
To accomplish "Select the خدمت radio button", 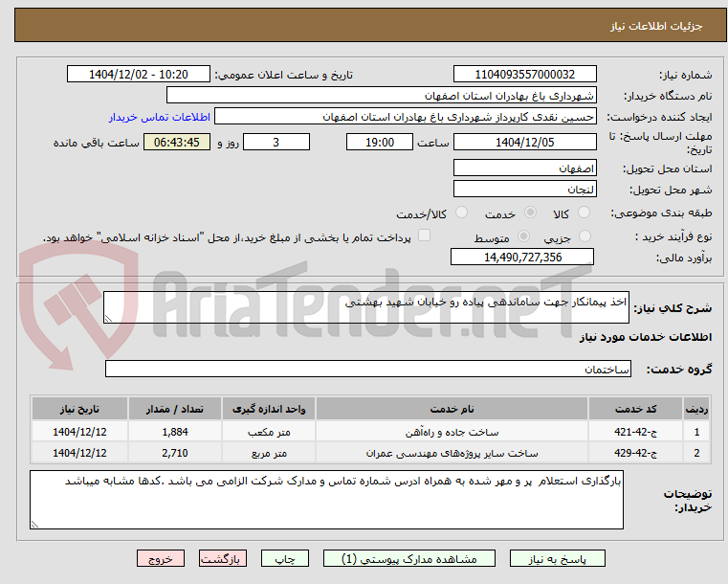I will click(530, 213).
